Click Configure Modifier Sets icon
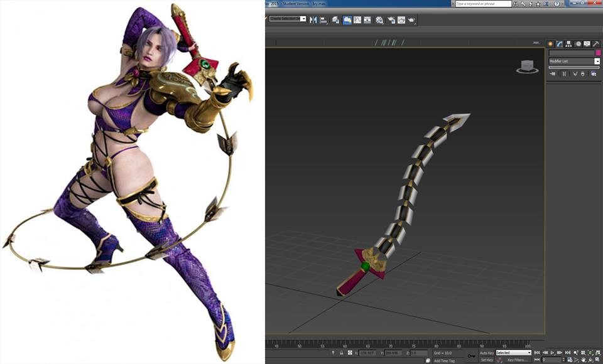Screen dimensions: 603x364 [x=594, y=73]
